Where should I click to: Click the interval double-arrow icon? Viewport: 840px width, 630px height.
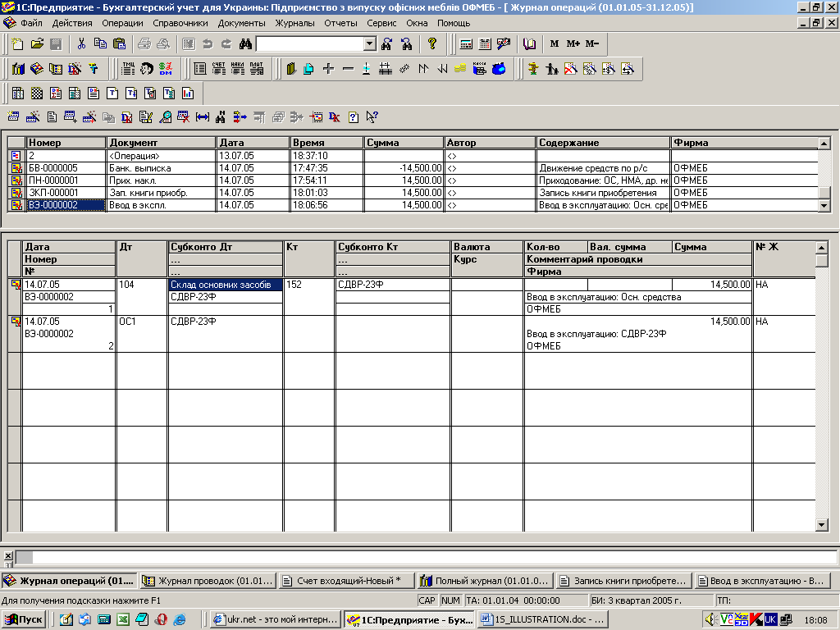(203, 116)
